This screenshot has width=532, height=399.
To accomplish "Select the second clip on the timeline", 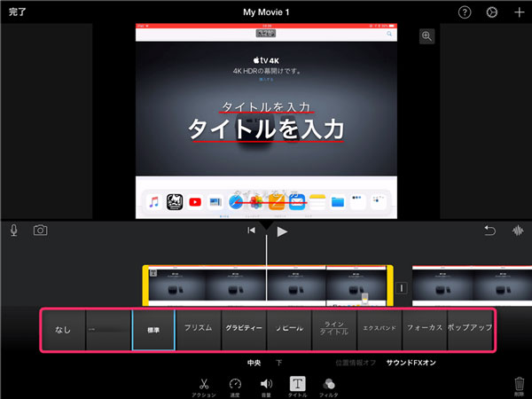I will tap(472, 286).
